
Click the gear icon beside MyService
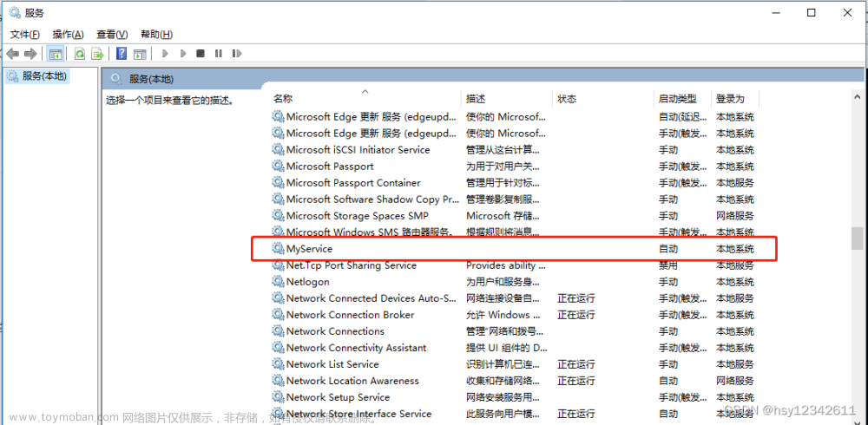[278, 249]
